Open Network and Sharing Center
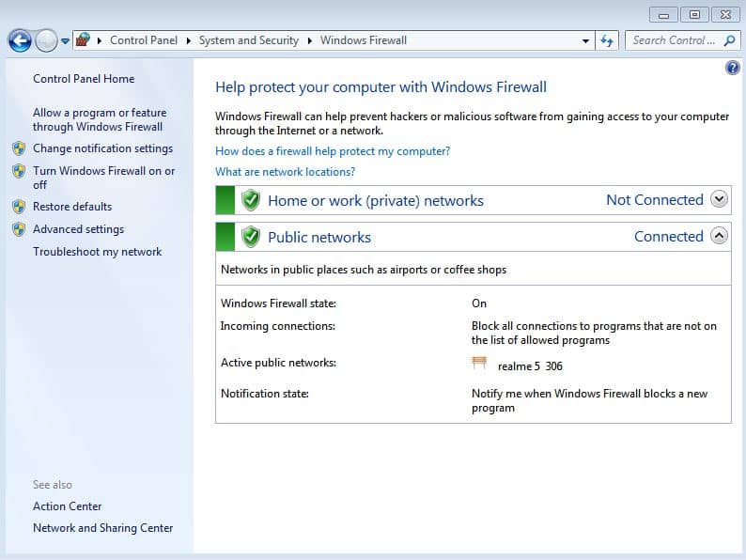The width and height of the screenshot is (746, 560). point(102,528)
